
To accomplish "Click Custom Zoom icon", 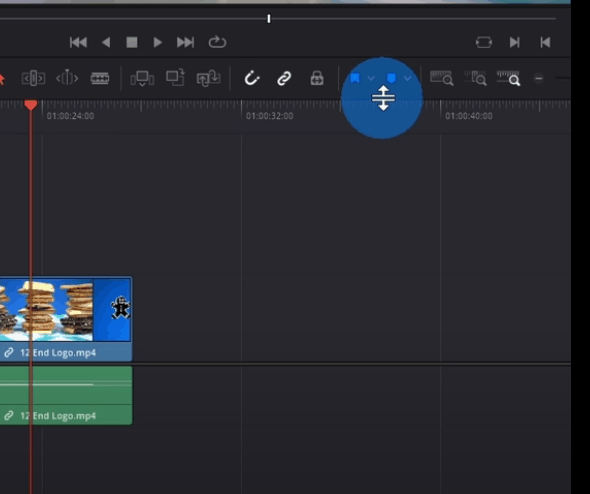I will pyautogui.click(x=509, y=78).
